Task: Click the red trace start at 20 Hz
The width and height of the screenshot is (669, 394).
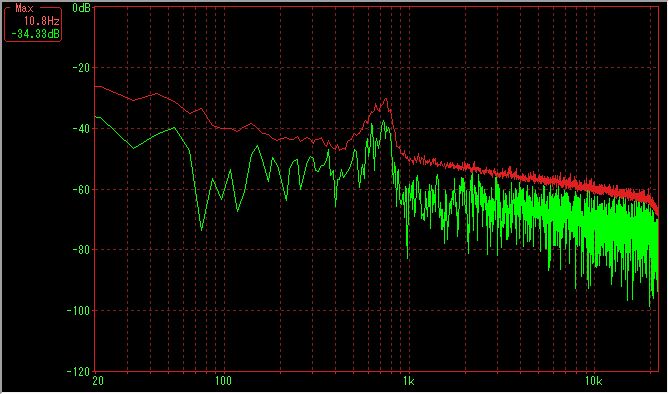Action: (x=96, y=86)
